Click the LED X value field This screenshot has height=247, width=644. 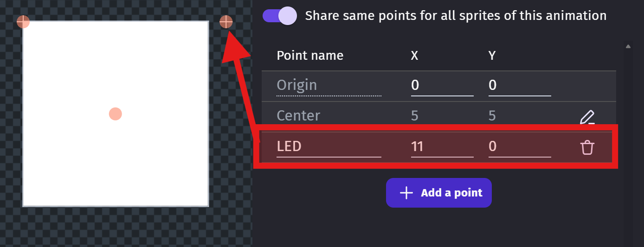point(442,147)
